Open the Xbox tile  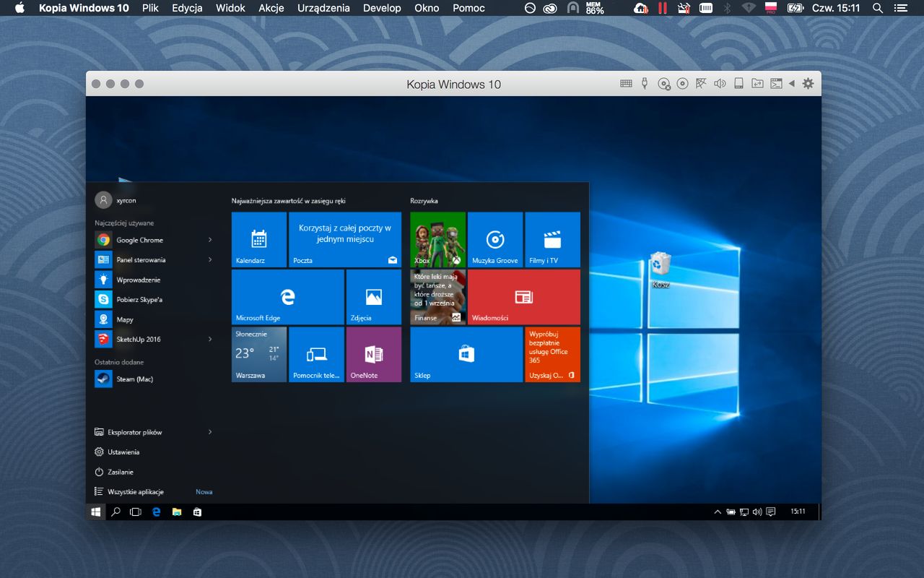(x=437, y=240)
